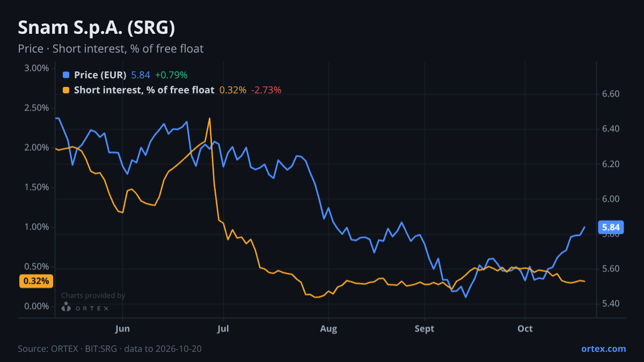
Task: Click the Jul x-axis label
Action: [223, 328]
